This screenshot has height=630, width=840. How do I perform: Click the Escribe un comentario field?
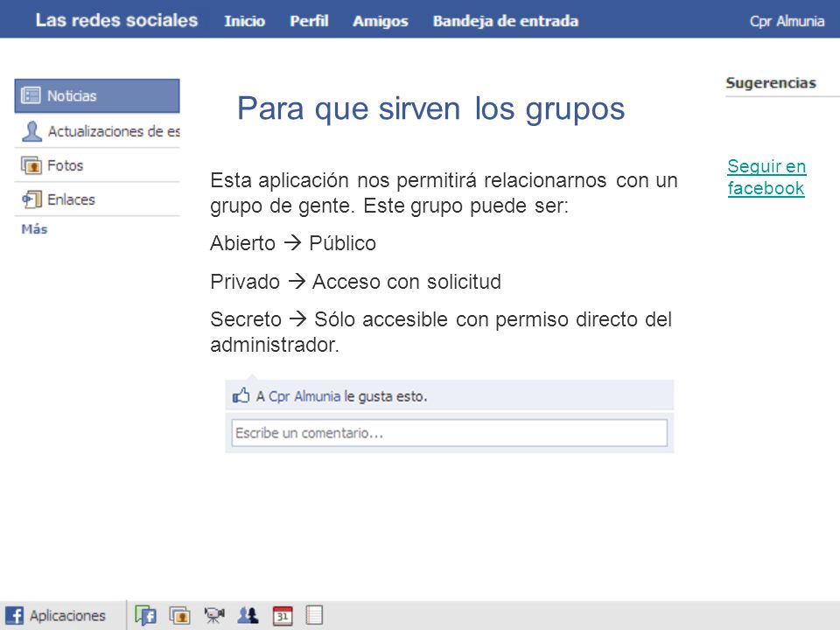450,433
